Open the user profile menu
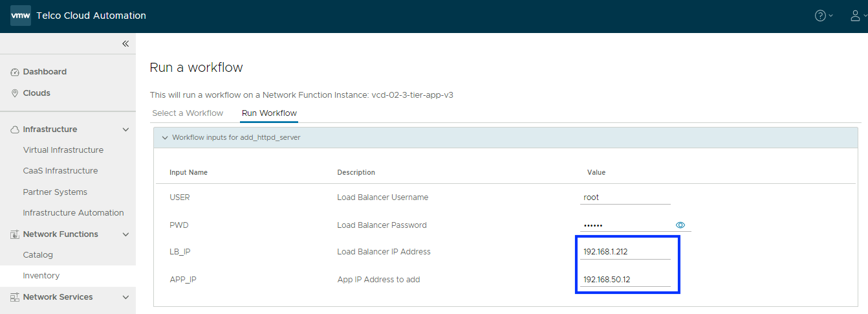868x314 pixels. [x=855, y=16]
